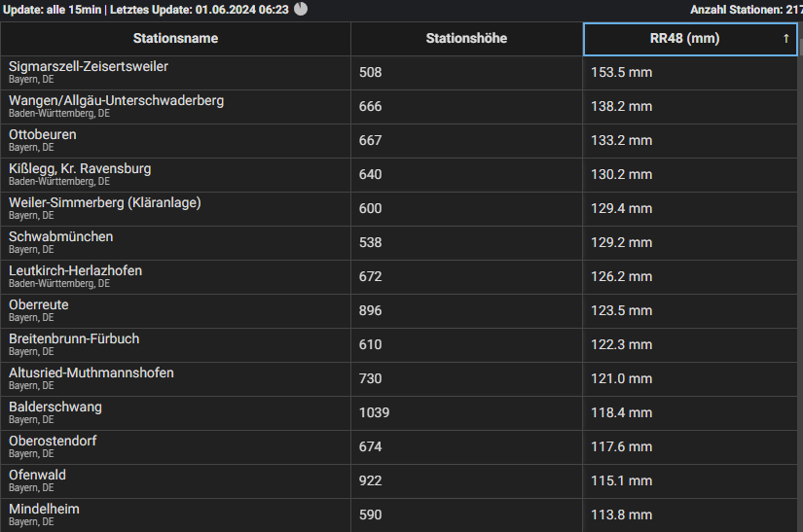Screen dimensions: 803x532
Task: Click station height 666 cell
Action: click(466, 106)
